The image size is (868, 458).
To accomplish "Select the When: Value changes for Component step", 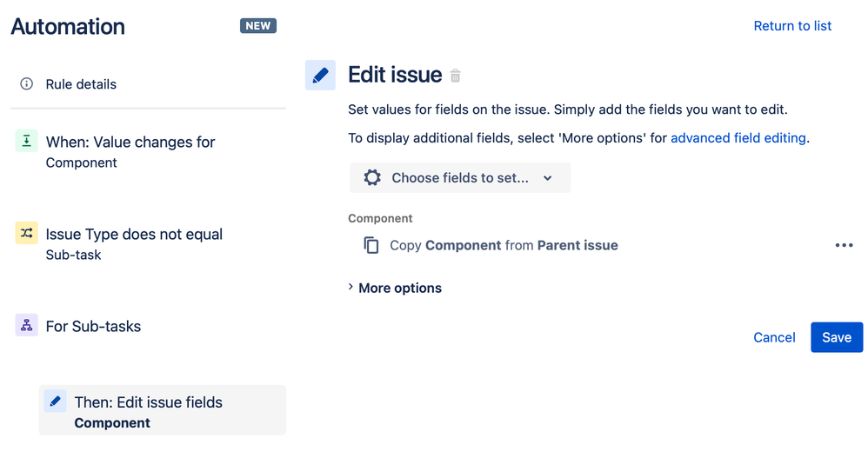I will 130,151.
